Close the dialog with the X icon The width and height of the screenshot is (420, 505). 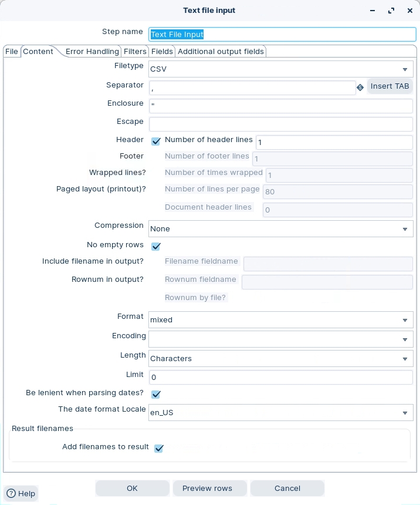(x=410, y=11)
